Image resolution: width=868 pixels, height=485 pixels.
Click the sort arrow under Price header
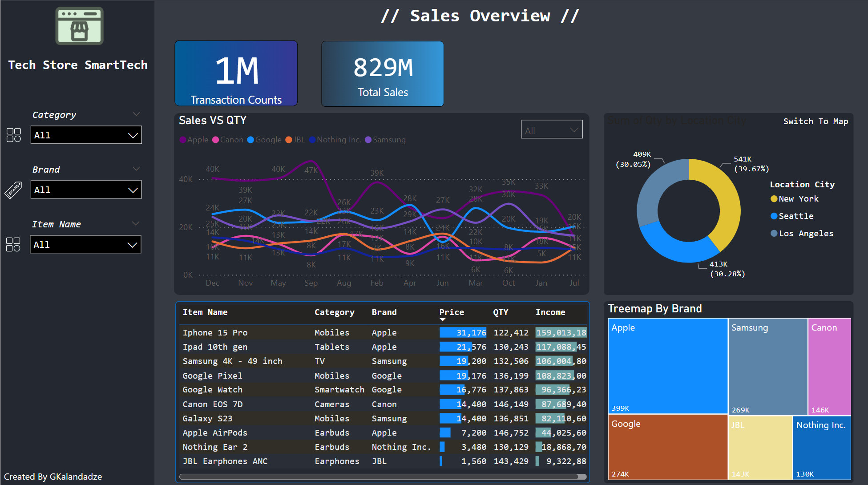tap(443, 319)
